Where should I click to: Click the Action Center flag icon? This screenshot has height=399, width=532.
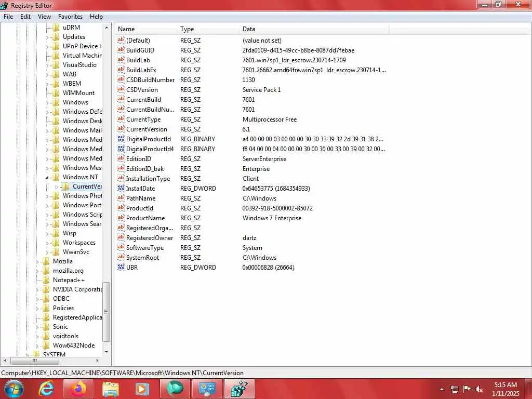[467, 389]
